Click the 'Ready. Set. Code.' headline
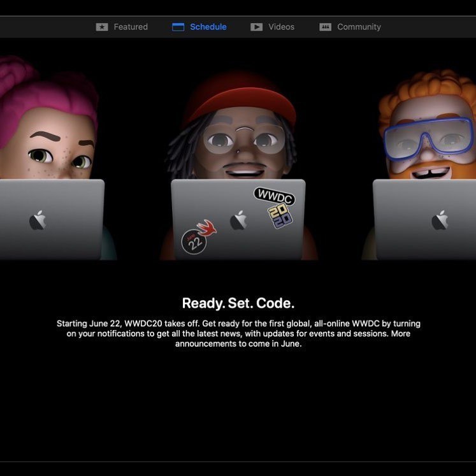Screen dimensions: 476x476 (x=238, y=303)
